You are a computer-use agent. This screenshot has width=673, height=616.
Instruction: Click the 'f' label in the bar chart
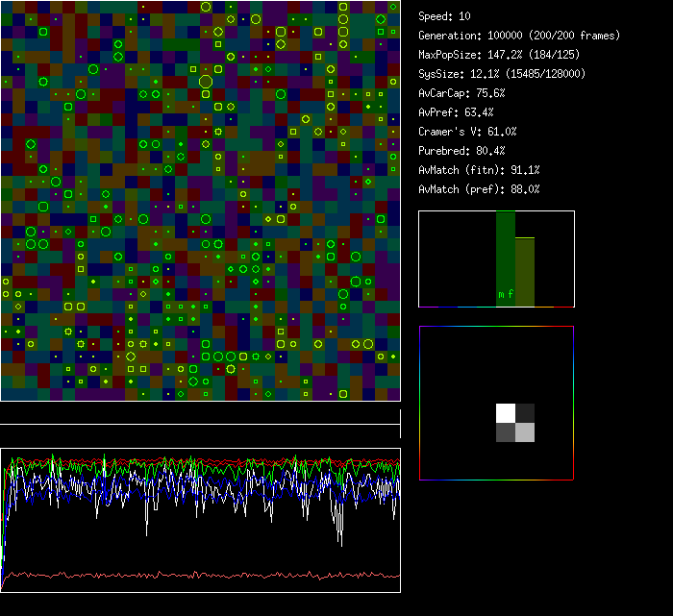coord(511,294)
